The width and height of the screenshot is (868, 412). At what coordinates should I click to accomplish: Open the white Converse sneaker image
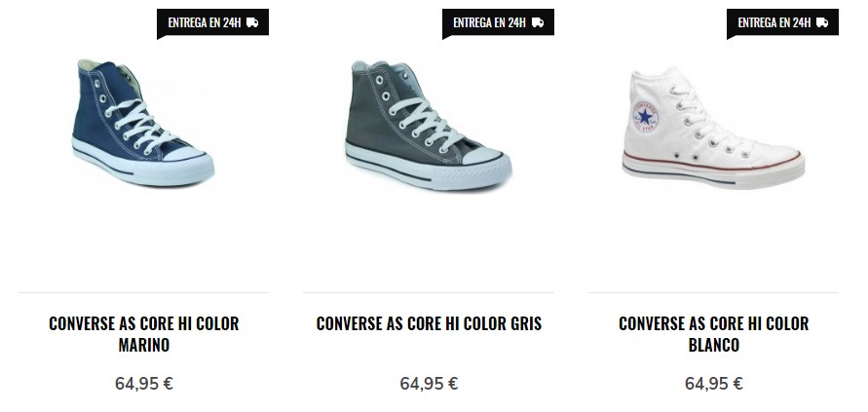(x=713, y=129)
